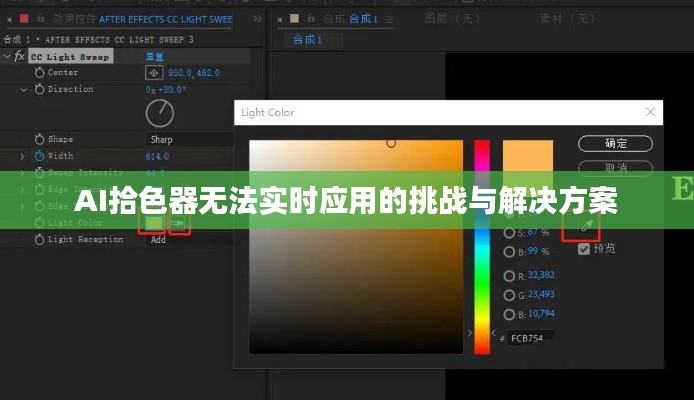
Task: Click the Light Color eyedropper in effect controls
Action: (179, 223)
